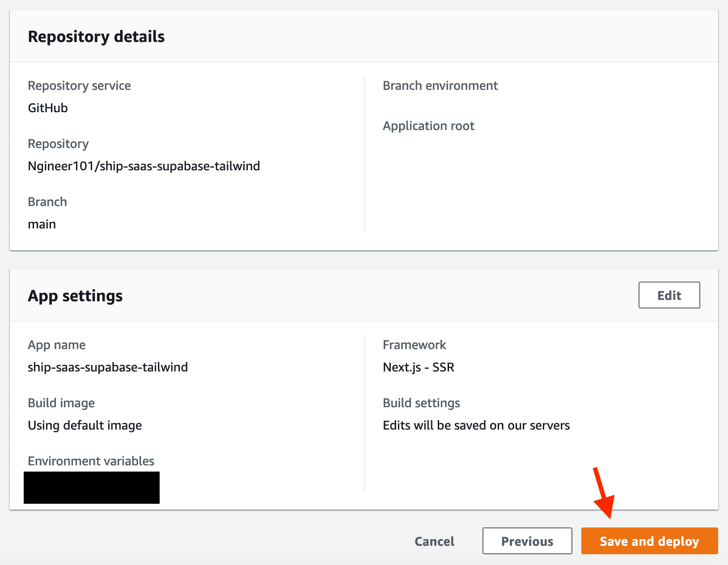Screen dimensions: 728x565
Task: Click the redacted black environment variables box
Action: tap(92, 488)
